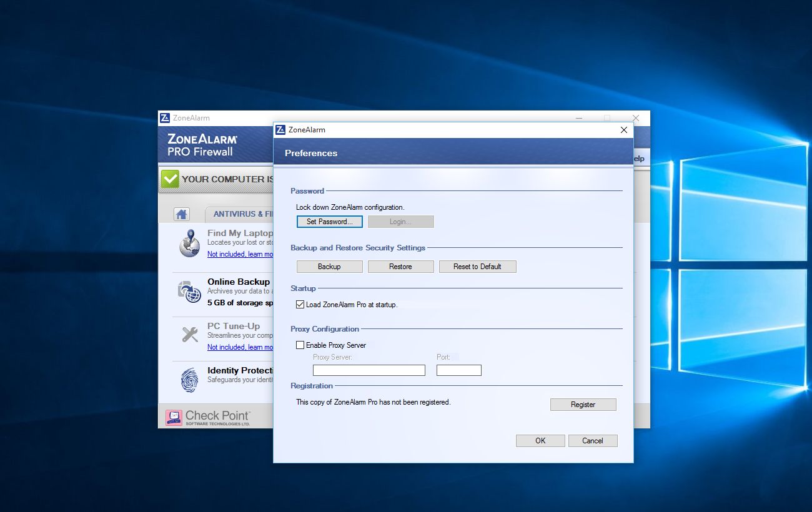Click ZoneAlarm icon in main window title bar

coord(165,118)
